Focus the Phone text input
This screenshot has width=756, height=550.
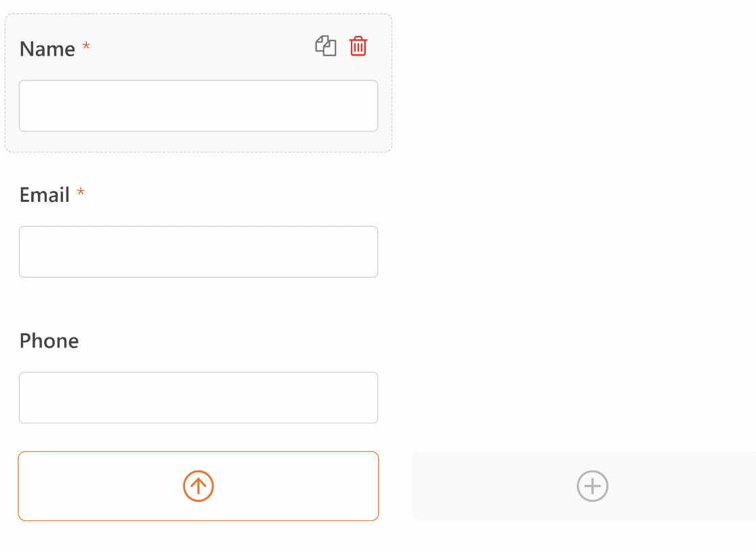198,398
